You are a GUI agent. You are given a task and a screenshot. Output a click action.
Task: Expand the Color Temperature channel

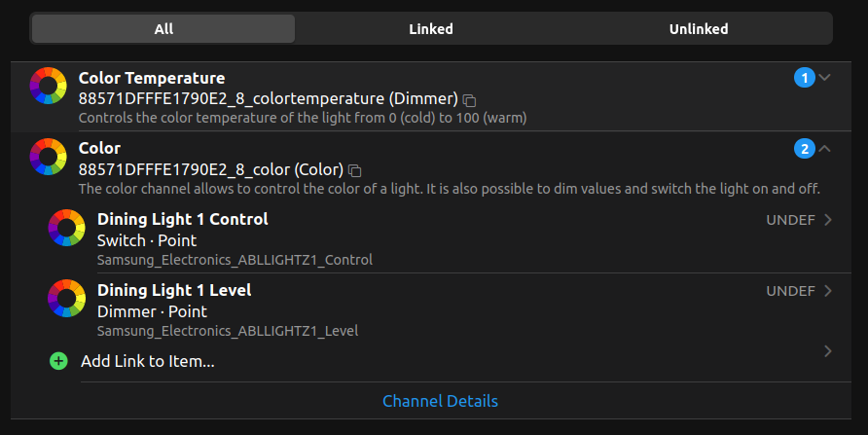pos(825,78)
